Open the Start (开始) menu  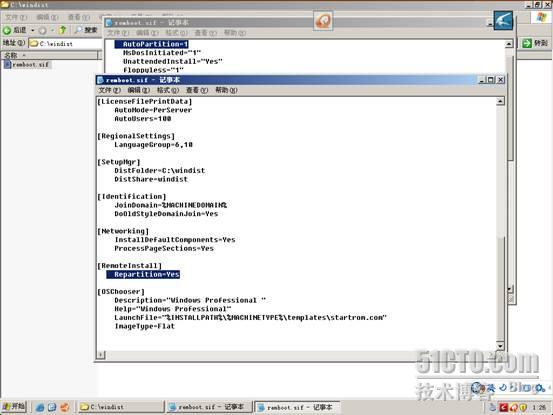14,407
